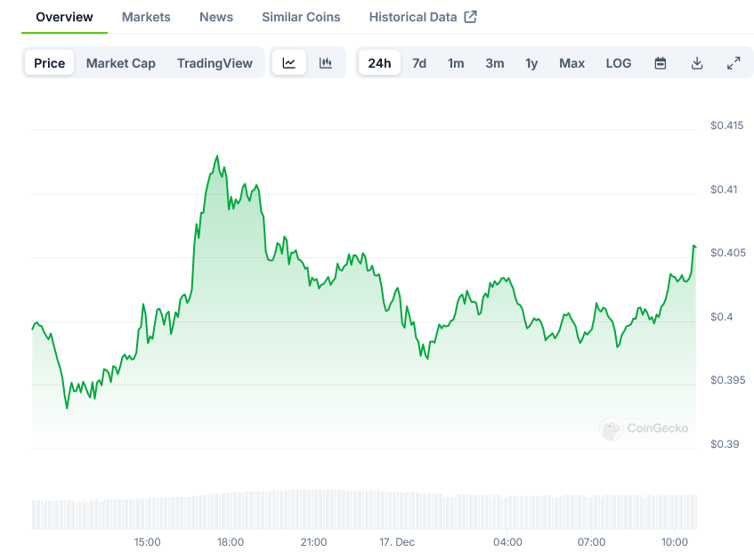Click the CoinGecko watermark logo
This screenshot has width=754, height=560.
tap(645, 428)
